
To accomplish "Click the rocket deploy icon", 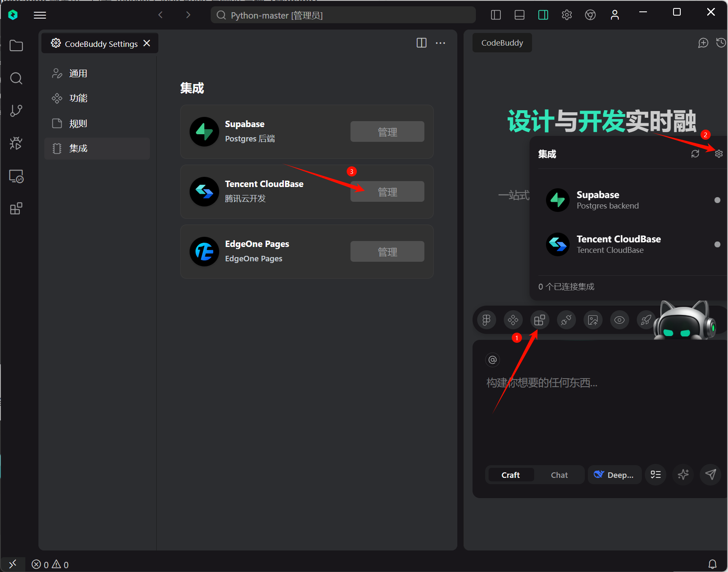I will (646, 320).
